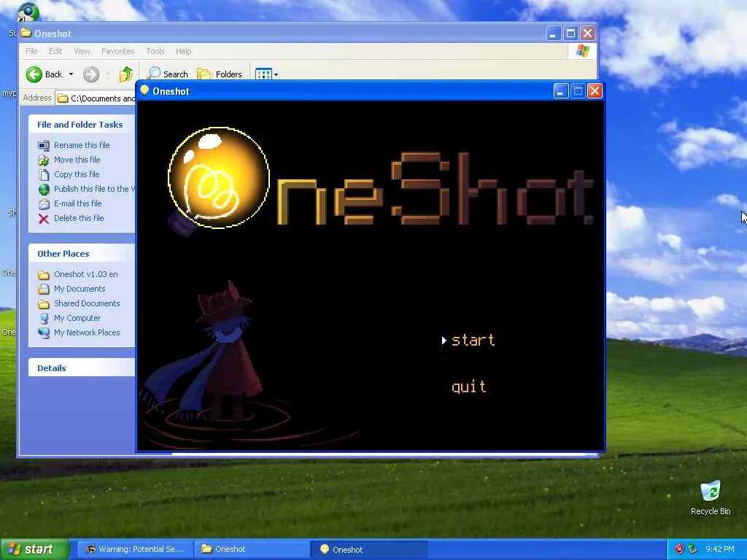Open the Windows Start menu

coord(34,549)
